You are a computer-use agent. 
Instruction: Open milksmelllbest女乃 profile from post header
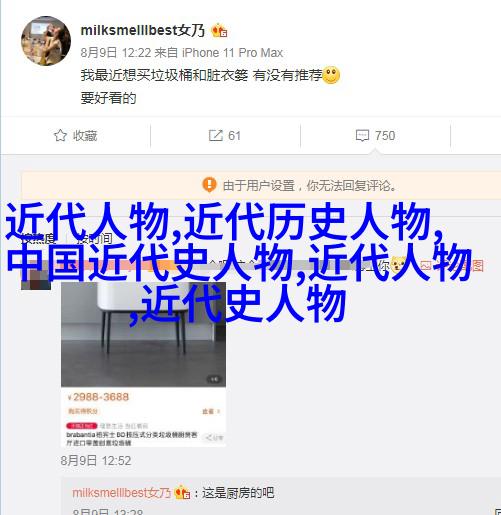tap(143, 31)
